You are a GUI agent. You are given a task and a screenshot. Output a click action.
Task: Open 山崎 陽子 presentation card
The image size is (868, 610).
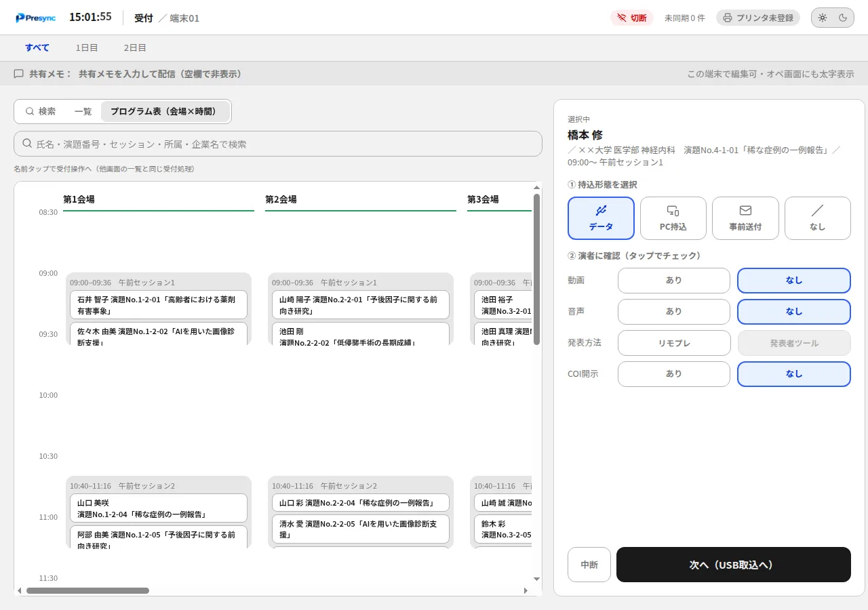361,305
